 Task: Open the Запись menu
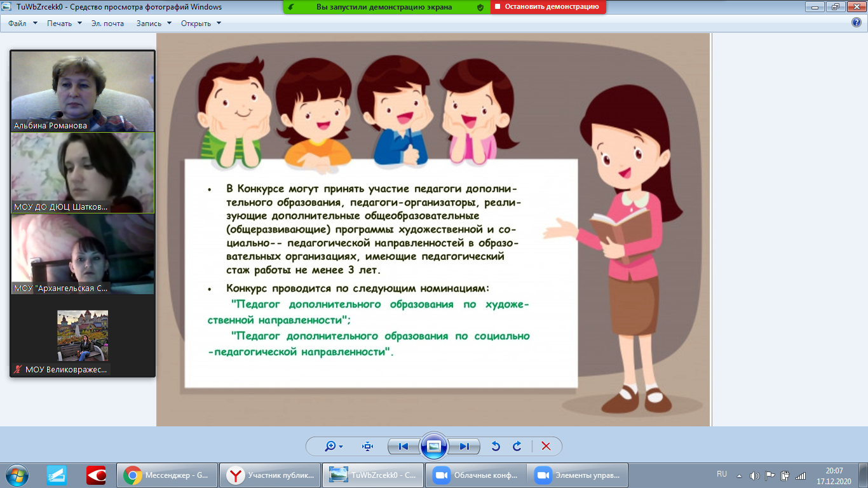(154, 24)
